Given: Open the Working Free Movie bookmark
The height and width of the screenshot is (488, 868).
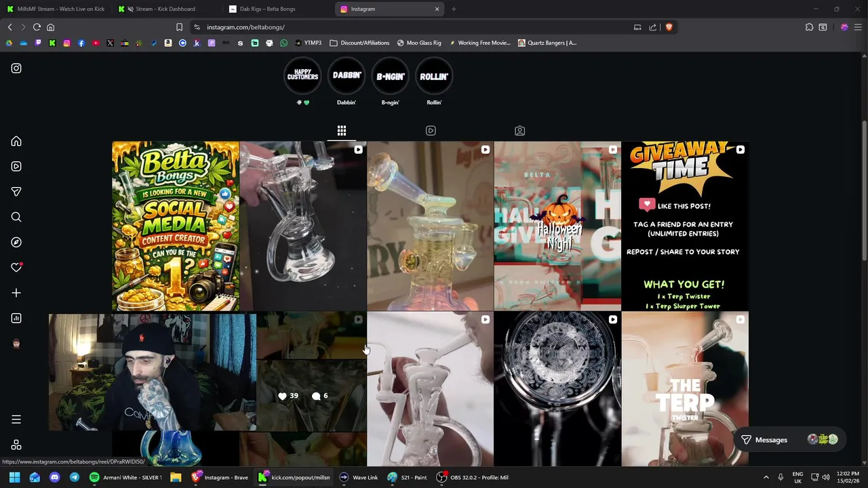Looking at the screenshot, I should [479, 43].
